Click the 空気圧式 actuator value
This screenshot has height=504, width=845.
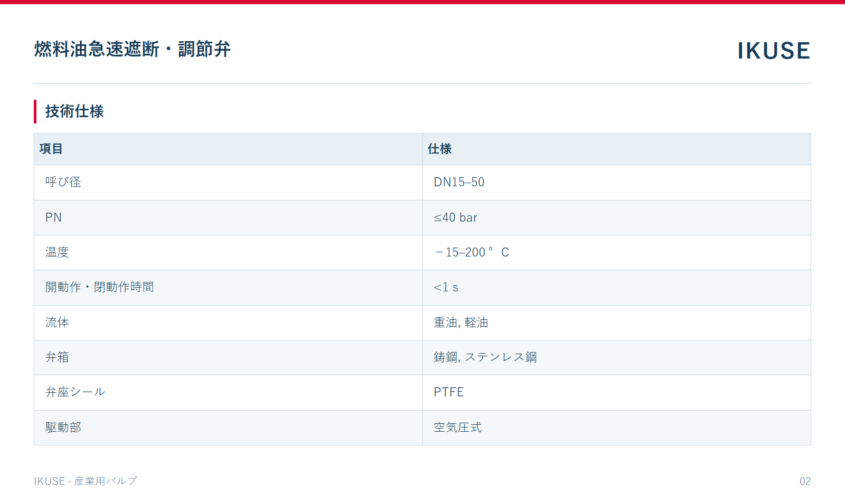458,427
